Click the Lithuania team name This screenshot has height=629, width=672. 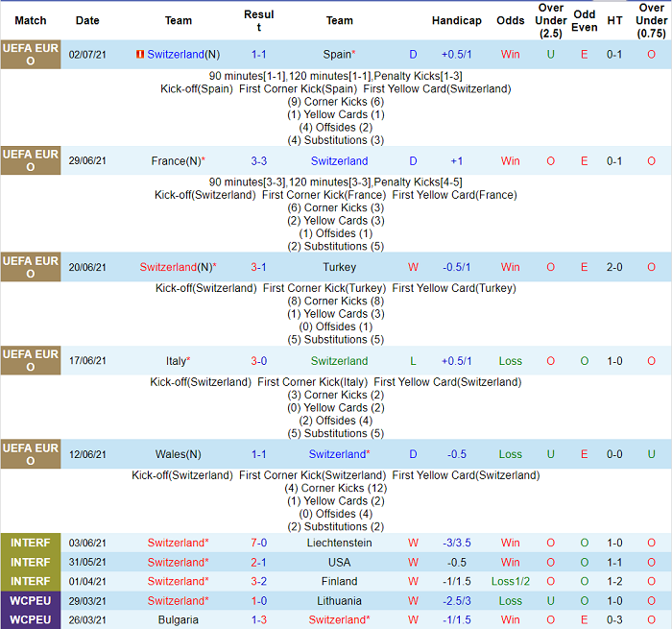click(x=339, y=600)
